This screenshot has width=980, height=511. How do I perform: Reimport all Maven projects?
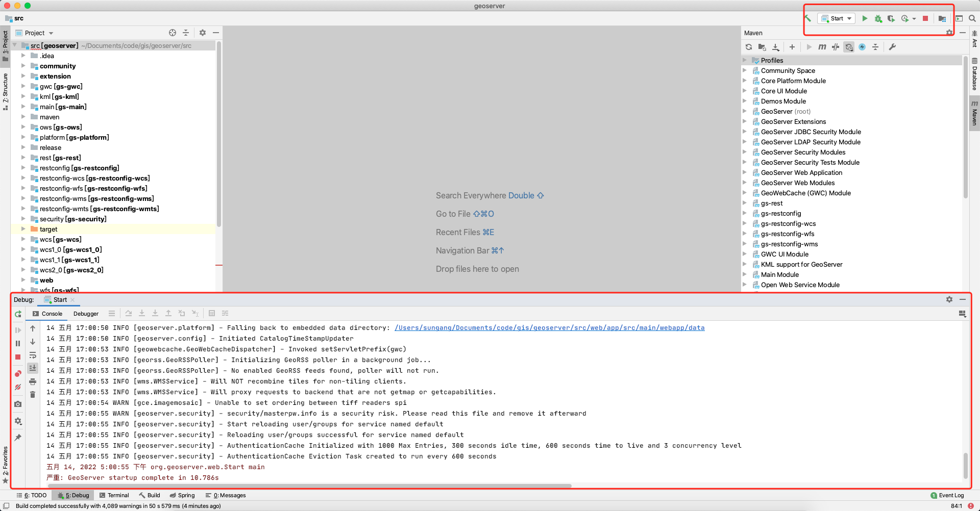tap(749, 47)
